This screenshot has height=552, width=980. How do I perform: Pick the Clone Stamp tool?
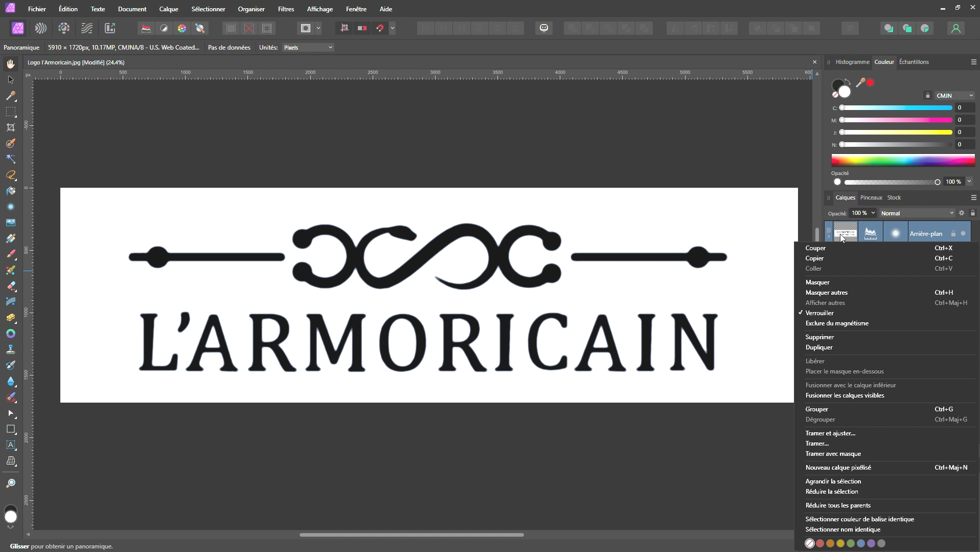click(x=11, y=349)
